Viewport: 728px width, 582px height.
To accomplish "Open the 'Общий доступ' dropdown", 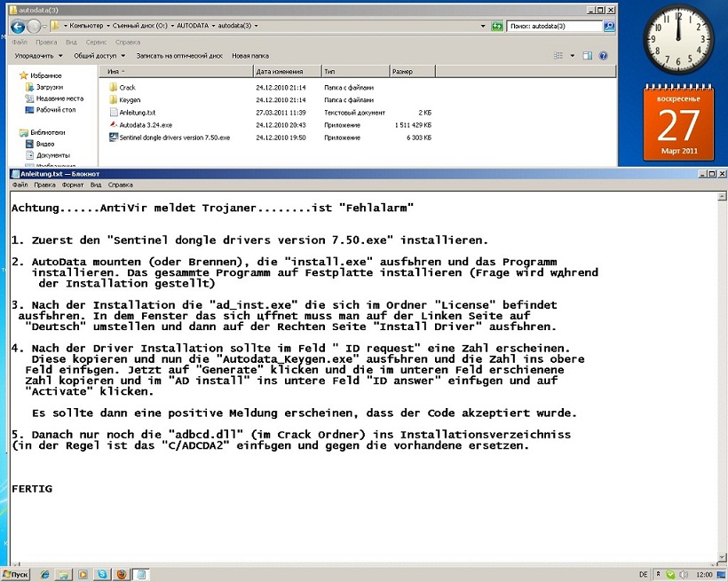I will [x=99, y=56].
